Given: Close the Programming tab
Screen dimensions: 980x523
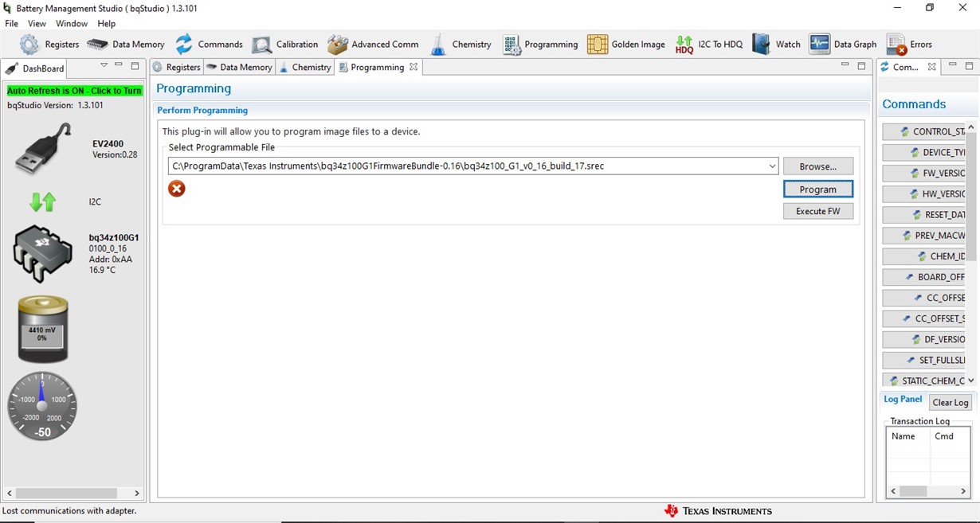Looking at the screenshot, I should pos(414,67).
